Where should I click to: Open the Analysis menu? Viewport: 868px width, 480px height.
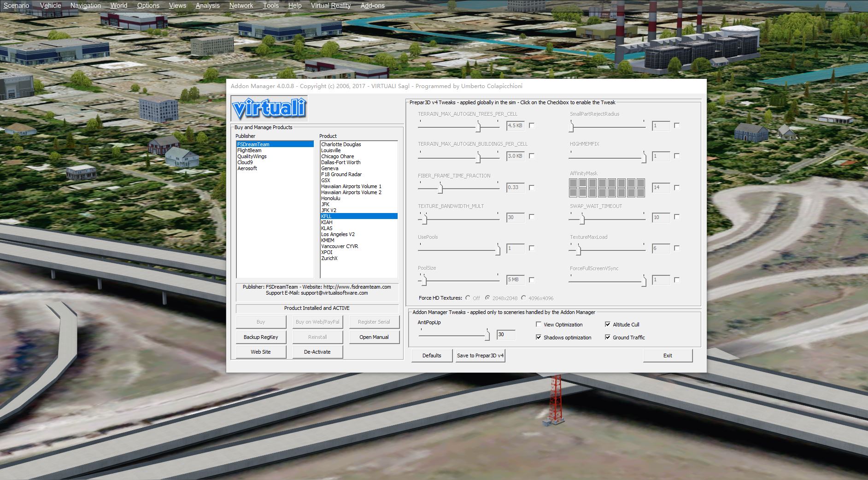click(x=207, y=6)
